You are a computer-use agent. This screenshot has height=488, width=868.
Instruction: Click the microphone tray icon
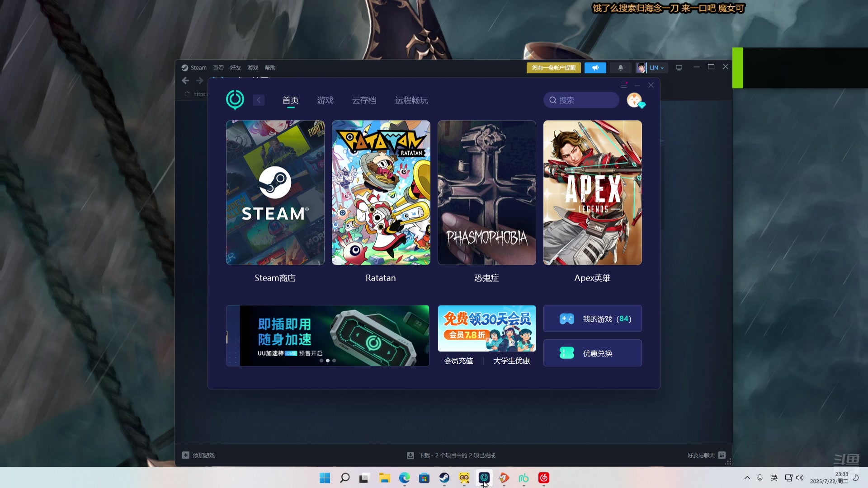tap(760, 478)
